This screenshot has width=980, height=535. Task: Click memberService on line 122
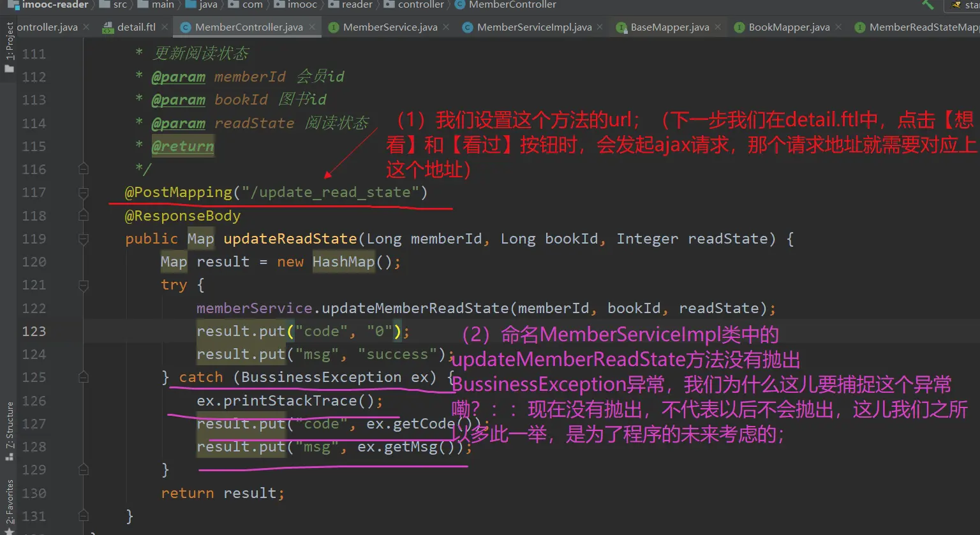(x=254, y=309)
